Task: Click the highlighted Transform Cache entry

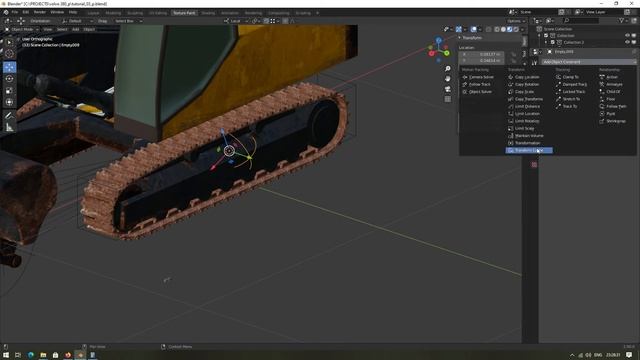Action: click(529, 151)
